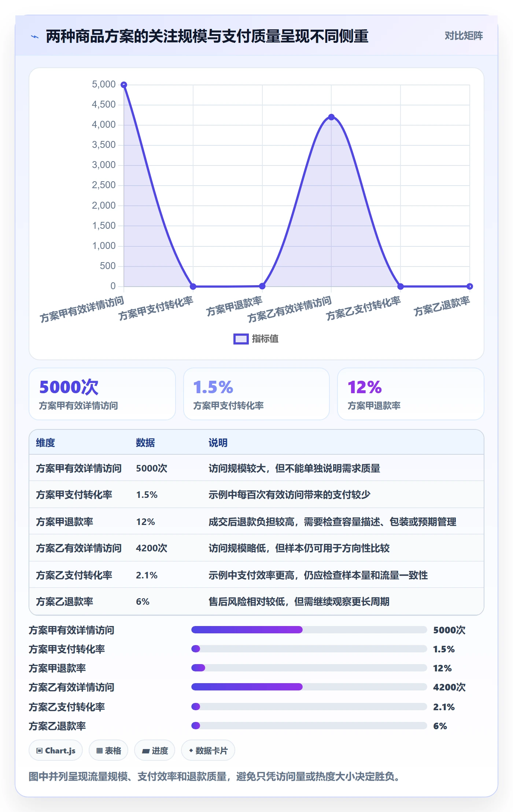Click the 数据卡片 tag
The width and height of the screenshot is (513, 812).
tap(208, 750)
